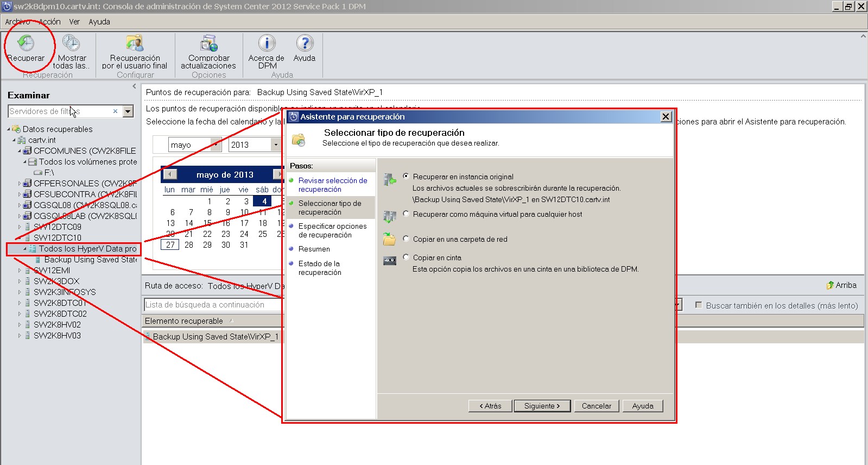Click the previous month arrow in calendar
Viewport: 868px width, 465px height.
pos(170,174)
